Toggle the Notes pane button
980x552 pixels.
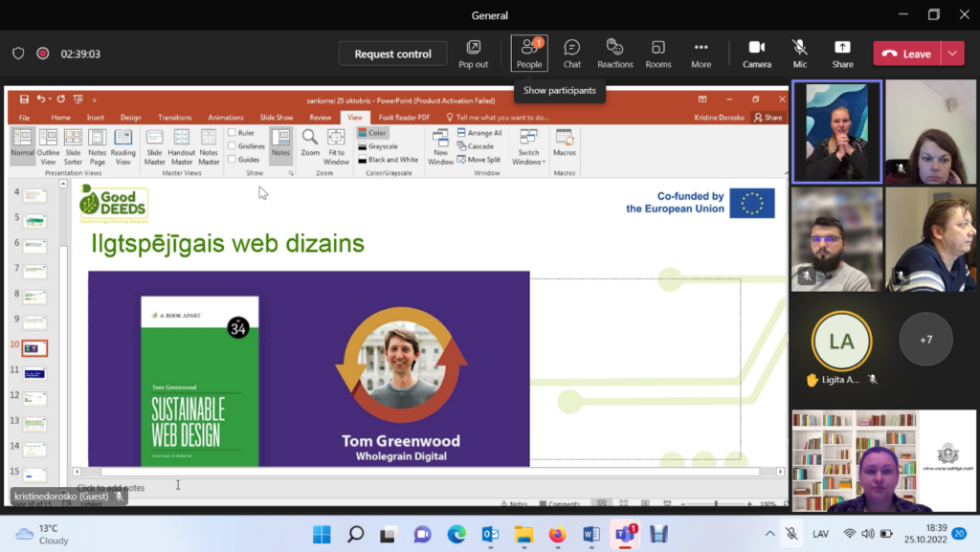pyautogui.click(x=280, y=145)
